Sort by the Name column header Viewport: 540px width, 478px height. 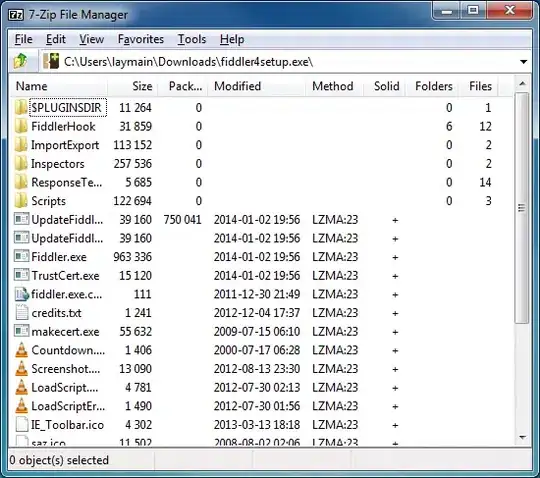59,86
